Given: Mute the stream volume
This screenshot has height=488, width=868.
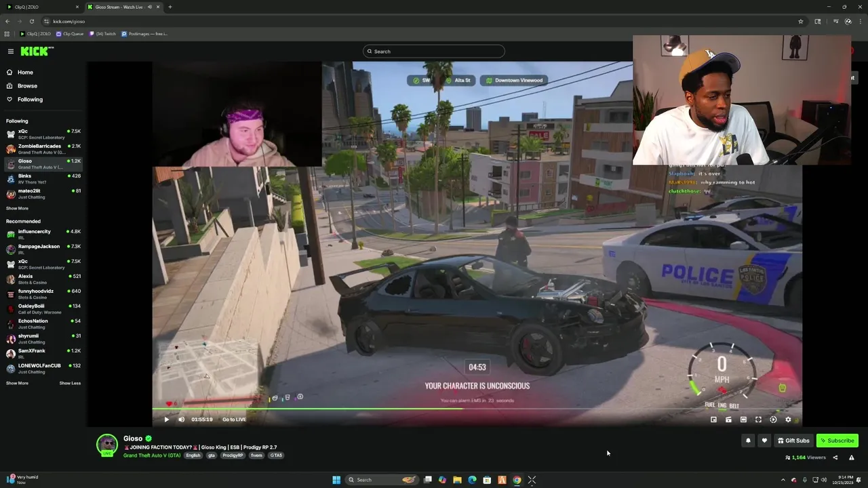Looking at the screenshot, I should point(181,420).
